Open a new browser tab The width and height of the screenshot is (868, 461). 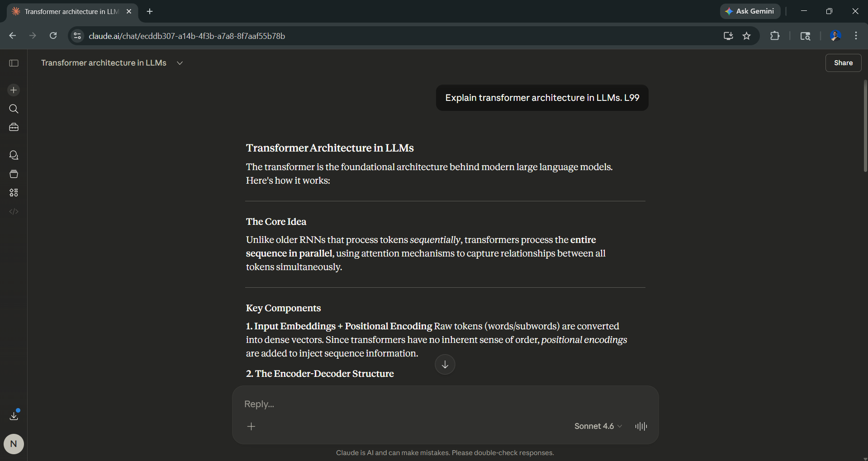[150, 11]
